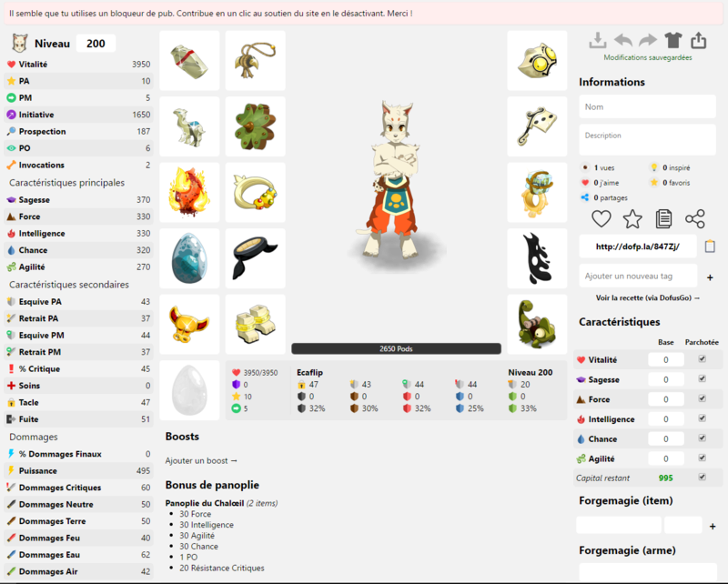Open the ice cube ring slot
Image resolution: width=728 pixels, height=584 pixels.
[537, 193]
